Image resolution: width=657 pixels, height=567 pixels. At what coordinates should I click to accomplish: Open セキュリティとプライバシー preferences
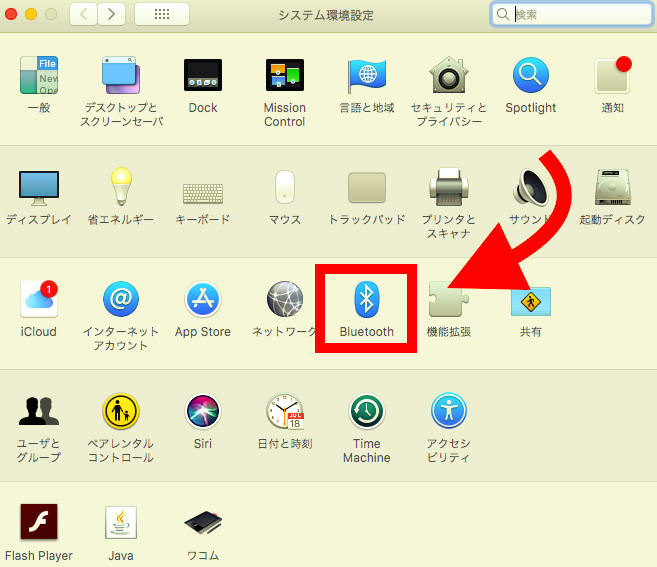tap(449, 75)
